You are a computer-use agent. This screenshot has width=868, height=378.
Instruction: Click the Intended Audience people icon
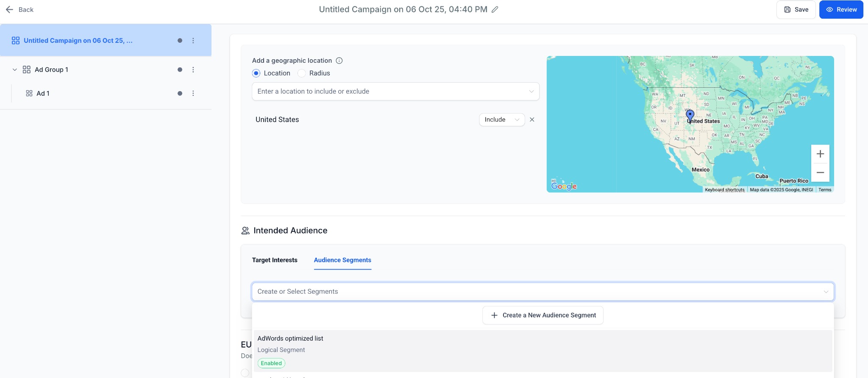pos(245,231)
